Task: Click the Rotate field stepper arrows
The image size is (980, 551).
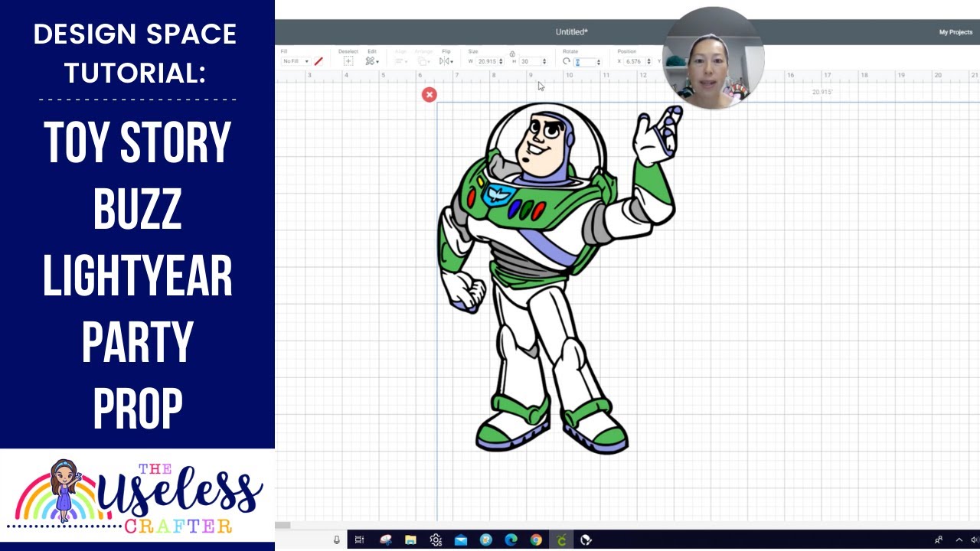Action: point(599,62)
